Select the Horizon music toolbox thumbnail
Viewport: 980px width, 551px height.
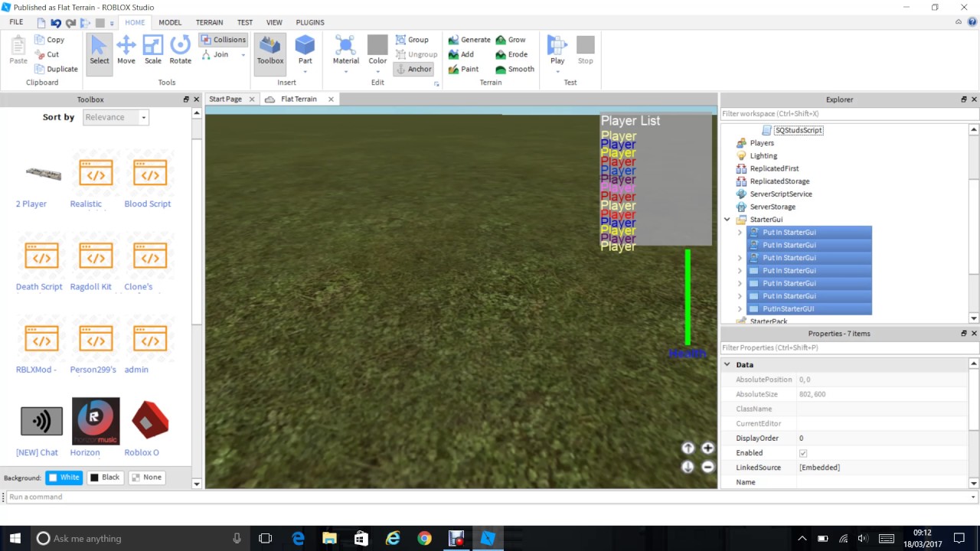pyautogui.click(x=96, y=421)
